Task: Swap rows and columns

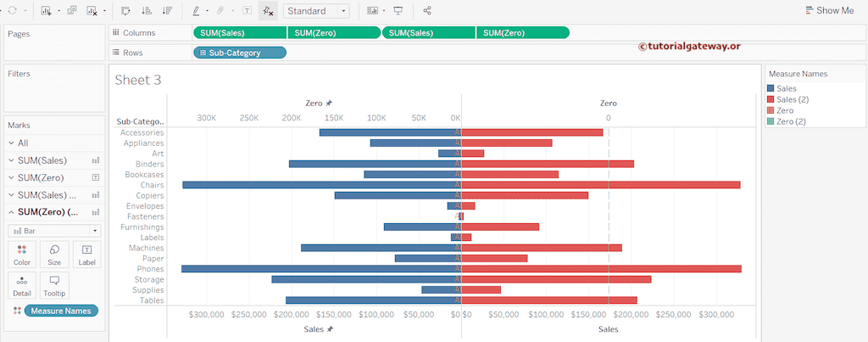Action: [x=126, y=11]
